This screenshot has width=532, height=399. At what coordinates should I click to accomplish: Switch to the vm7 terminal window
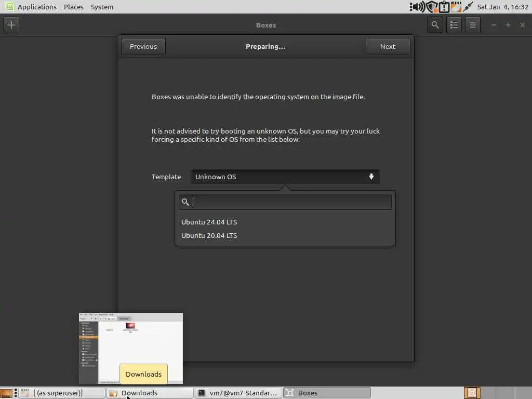(x=238, y=393)
